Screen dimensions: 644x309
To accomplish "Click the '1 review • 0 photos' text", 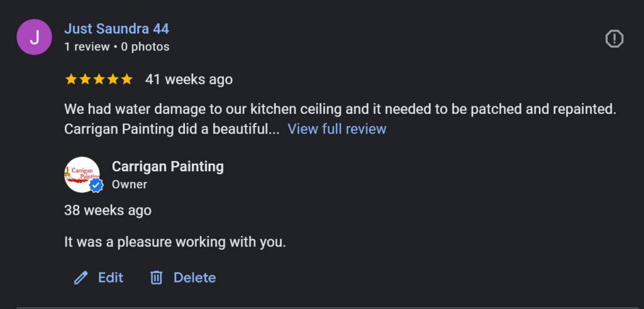I will coord(116,47).
